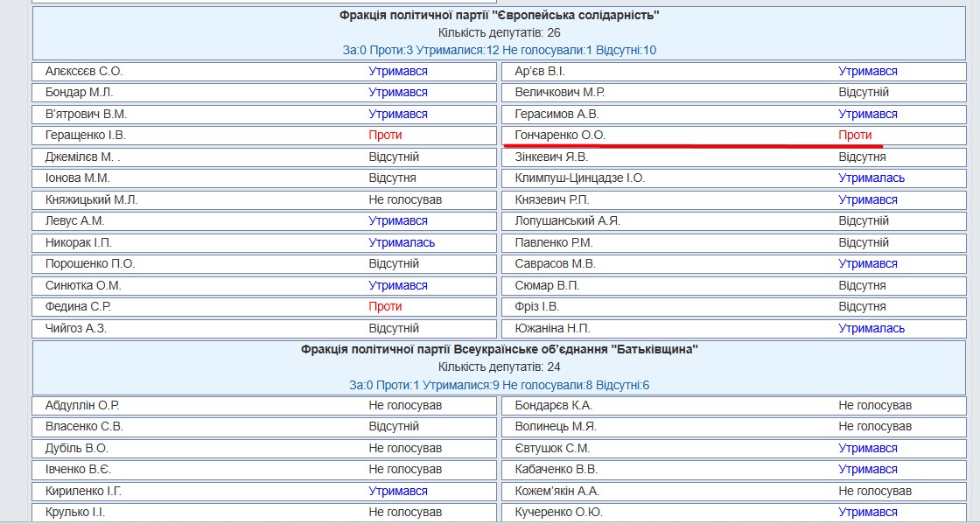
Task: Click the name Фріз І.В.
Action: 537,307
